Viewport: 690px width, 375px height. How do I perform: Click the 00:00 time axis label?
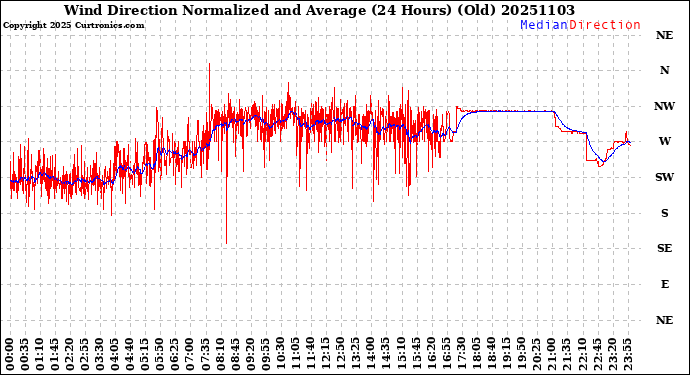click(x=10, y=355)
